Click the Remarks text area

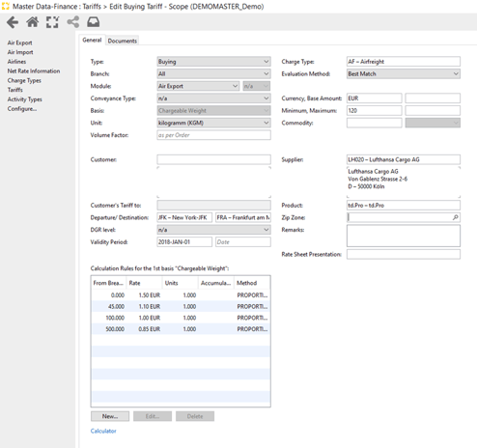pyautogui.click(x=404, y=236)
